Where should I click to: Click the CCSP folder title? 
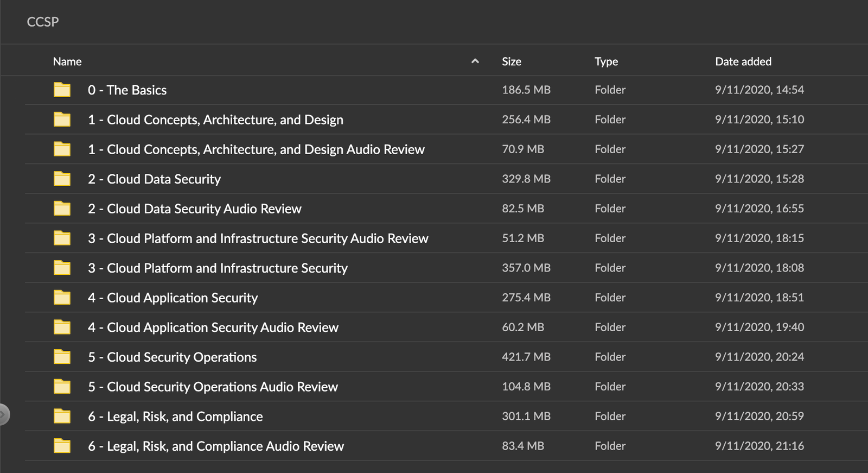tap(43, 22)
